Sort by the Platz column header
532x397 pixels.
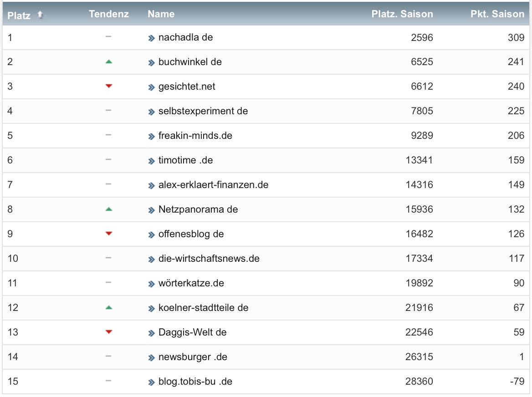click(x=19, y=15)
